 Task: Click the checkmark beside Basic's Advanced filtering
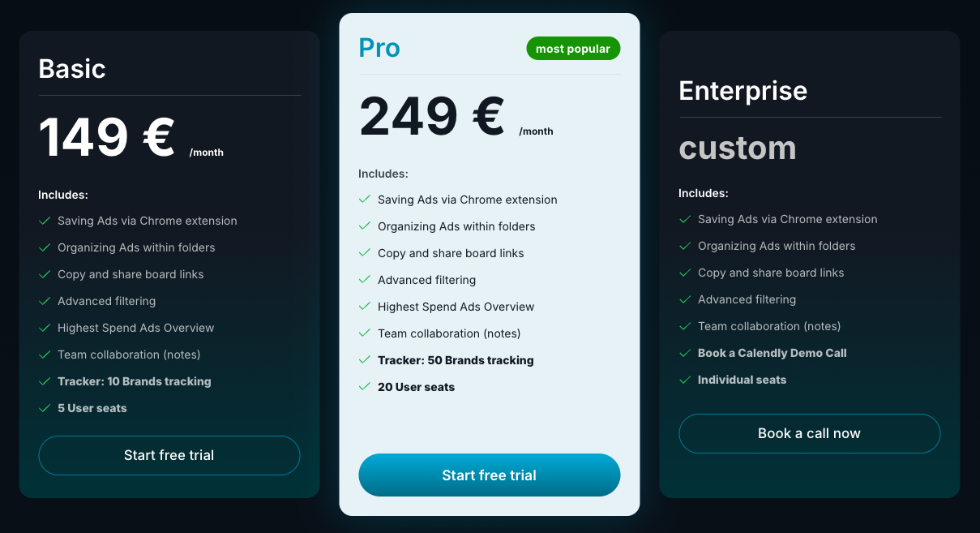(44, 301)
